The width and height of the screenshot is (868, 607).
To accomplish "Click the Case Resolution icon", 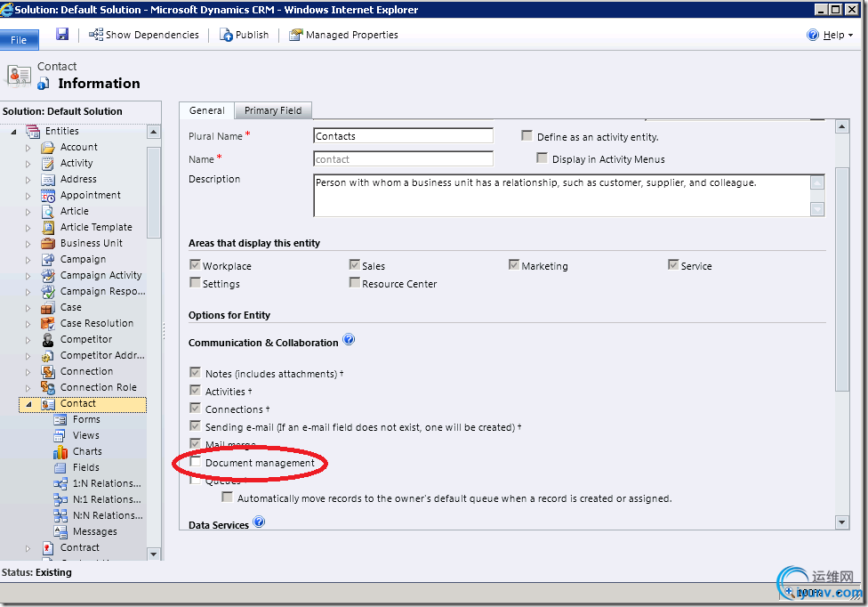I will tap(48, 324).
